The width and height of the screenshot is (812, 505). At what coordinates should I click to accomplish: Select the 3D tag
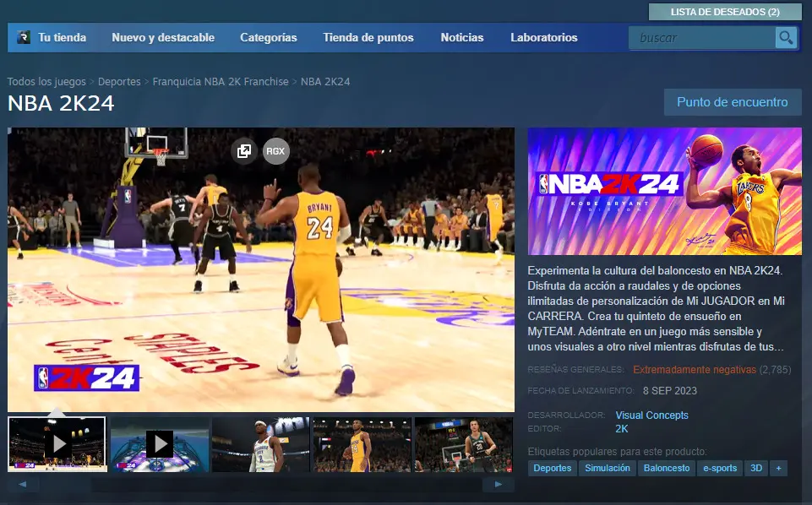tap(756, 468)
